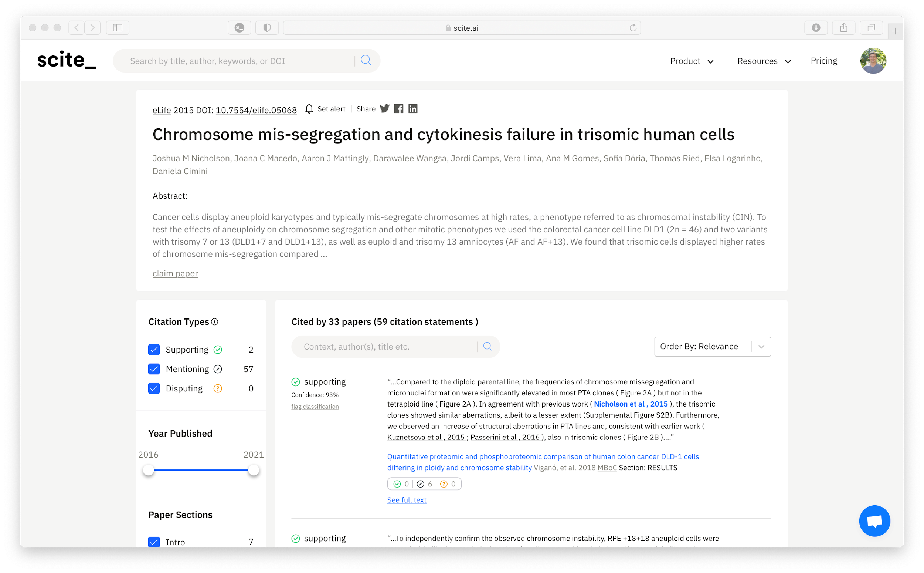
Task: Uncheck the Disputing citation type
Action: point(154,388)
